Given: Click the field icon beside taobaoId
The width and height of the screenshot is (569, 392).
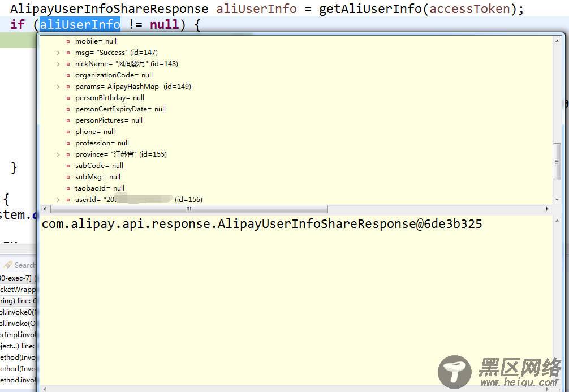Looking at the screenshot, I should click(68, 188).
